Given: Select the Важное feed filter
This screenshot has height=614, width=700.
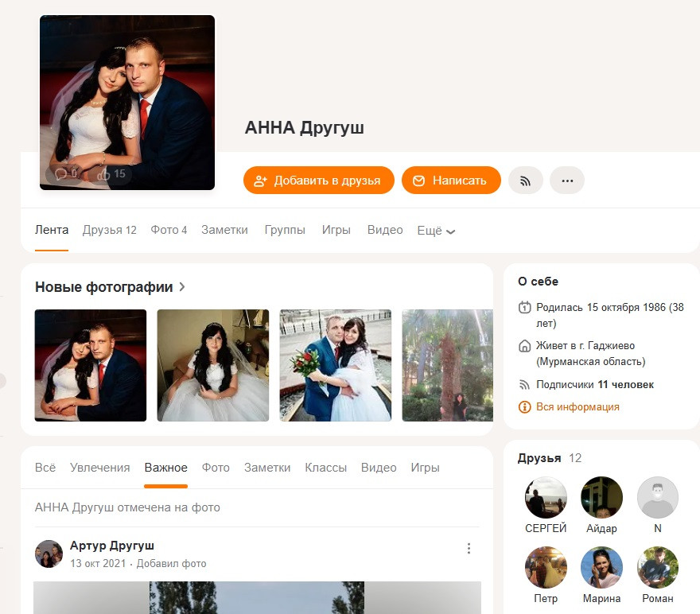Looking at the screenshot, I should [x=165, y=468].
